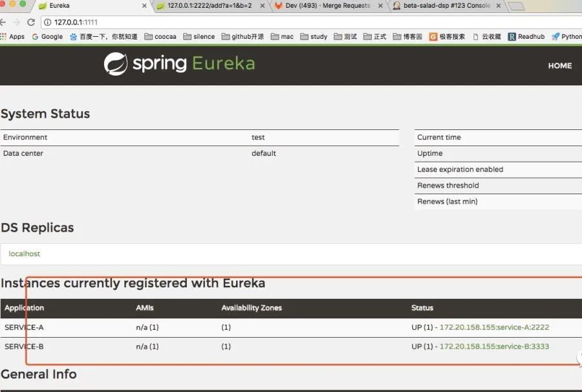Open the 云收藏 bookmark
Viewport: 582px width, 392px height.
click(486, 36)
